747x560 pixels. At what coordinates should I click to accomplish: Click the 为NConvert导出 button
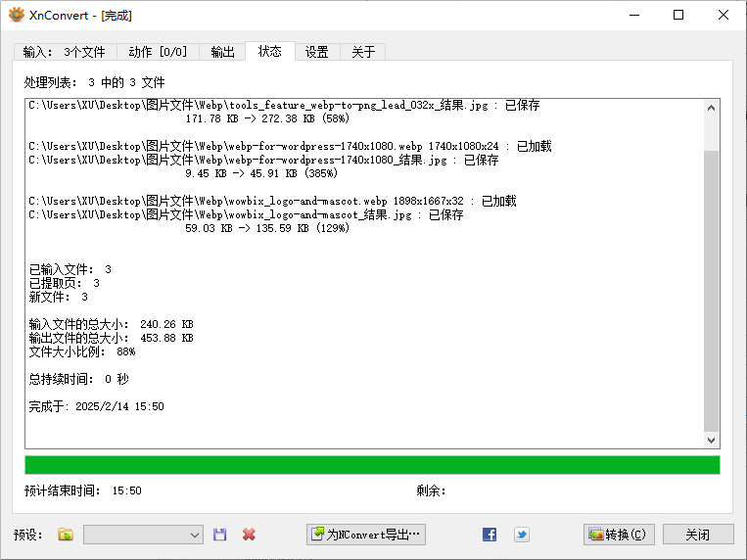click(x=366, y=535)
